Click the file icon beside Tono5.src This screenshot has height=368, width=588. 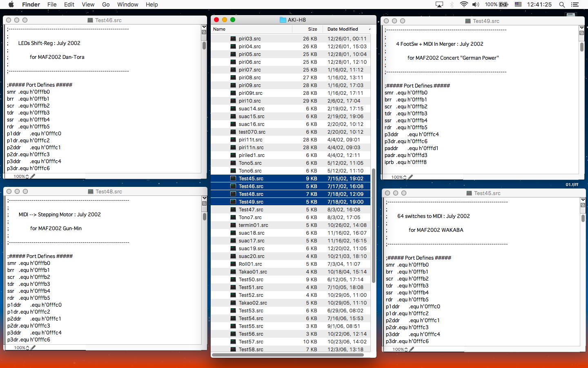tap(233, 163)
